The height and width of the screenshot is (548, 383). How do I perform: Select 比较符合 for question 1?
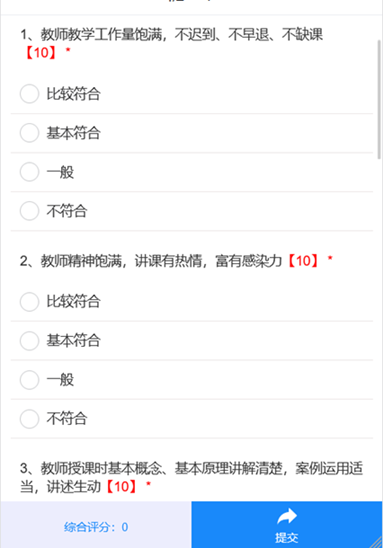192,94
